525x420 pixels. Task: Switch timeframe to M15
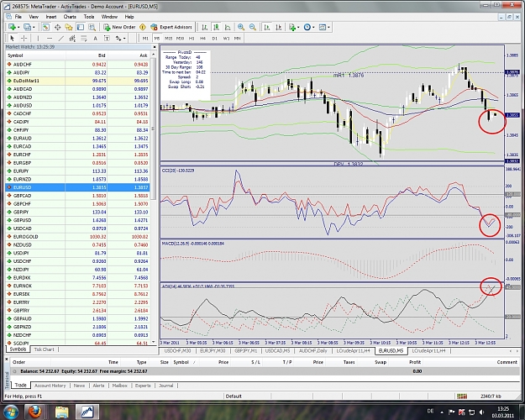click(x=168, y=38)
